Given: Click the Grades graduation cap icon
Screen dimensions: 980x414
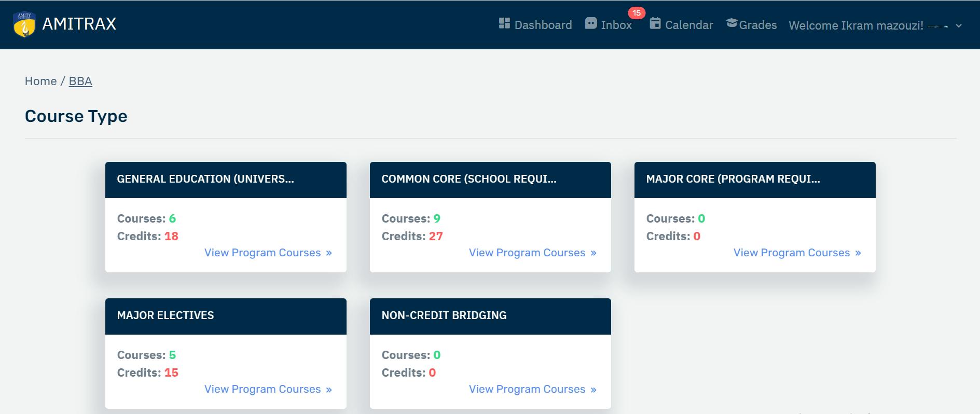Looking at the screenshot, I should (x=731, y=23).
